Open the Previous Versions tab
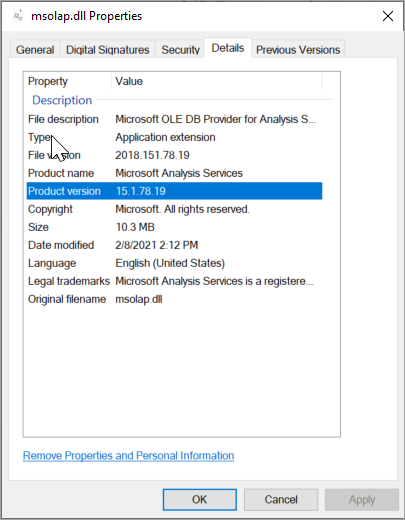Screen dimensions: 405x520 pyautogui.click(x=298, y=50)
